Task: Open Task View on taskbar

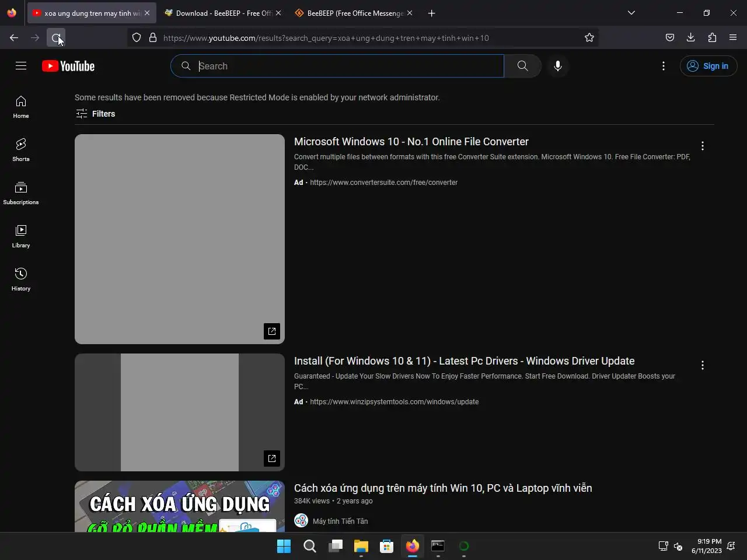Action: tap(336, 546)
